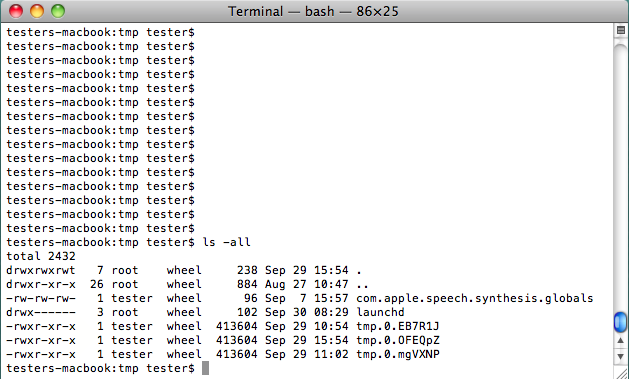Click on tmp.0.EB7R1J file name
This screenshot has width=629, height=379.
[398, 326]
